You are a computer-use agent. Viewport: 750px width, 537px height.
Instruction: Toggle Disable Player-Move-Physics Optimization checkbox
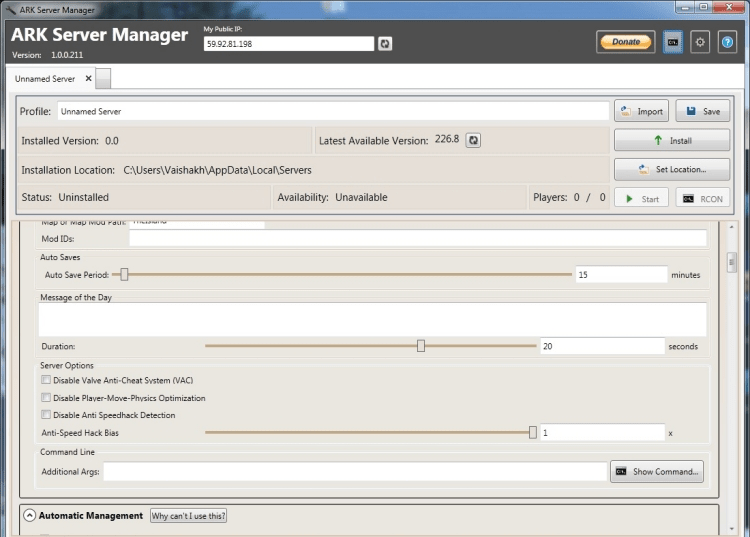coord(46,397)
